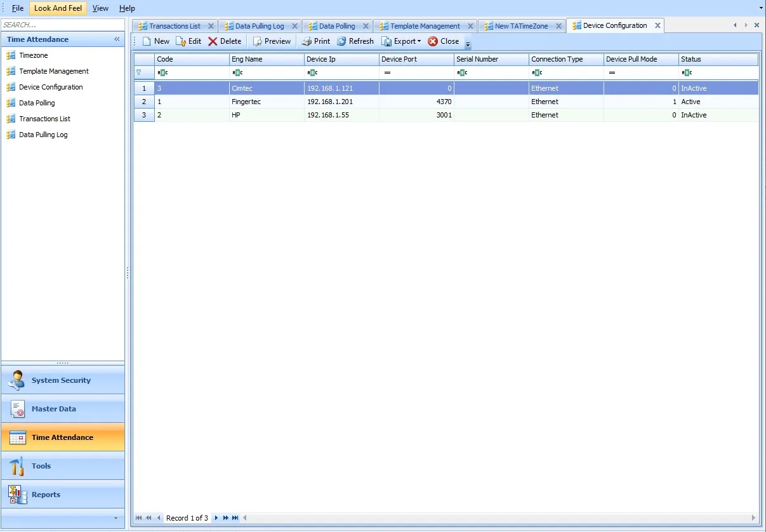Switch to the Data Polling tab
766x532 pixels.
pyautogui.click(x=337, y=26)
